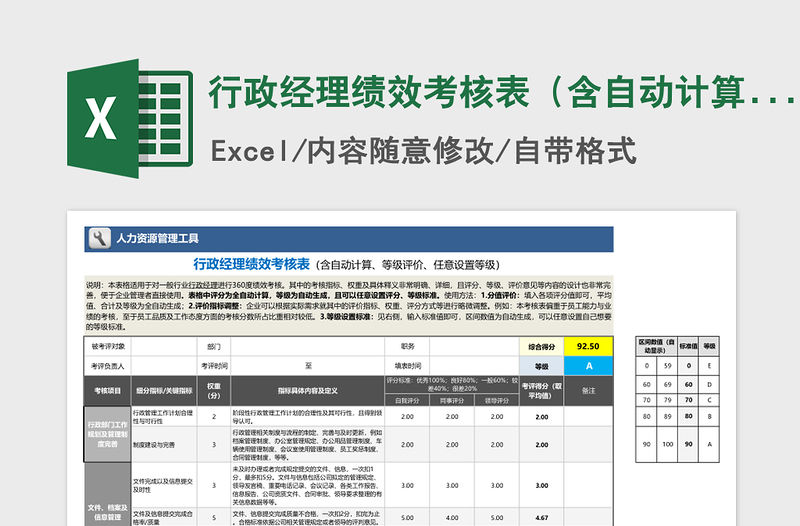
Task: Open the spreadsheet preview thumbnail
Action: coord(401,368)
